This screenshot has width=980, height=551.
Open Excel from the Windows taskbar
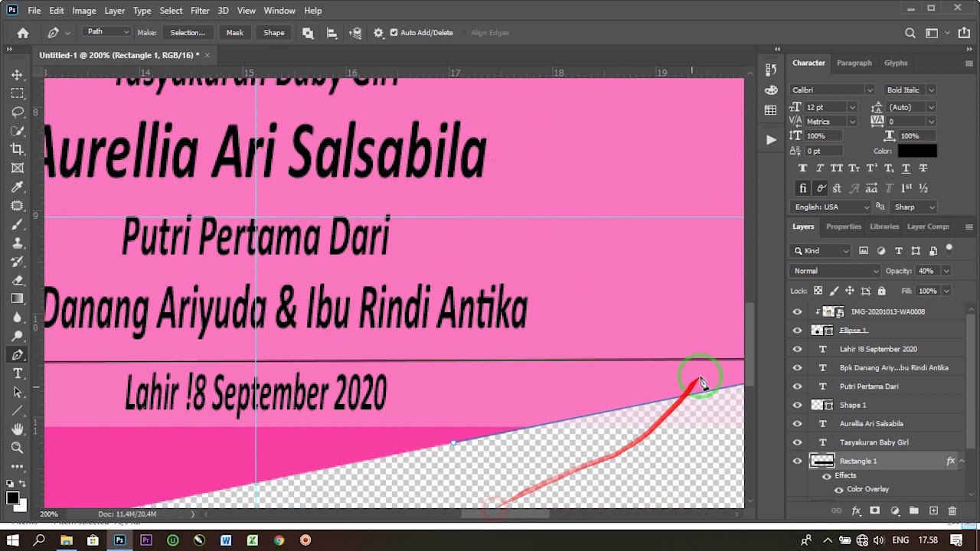[252, 540]
